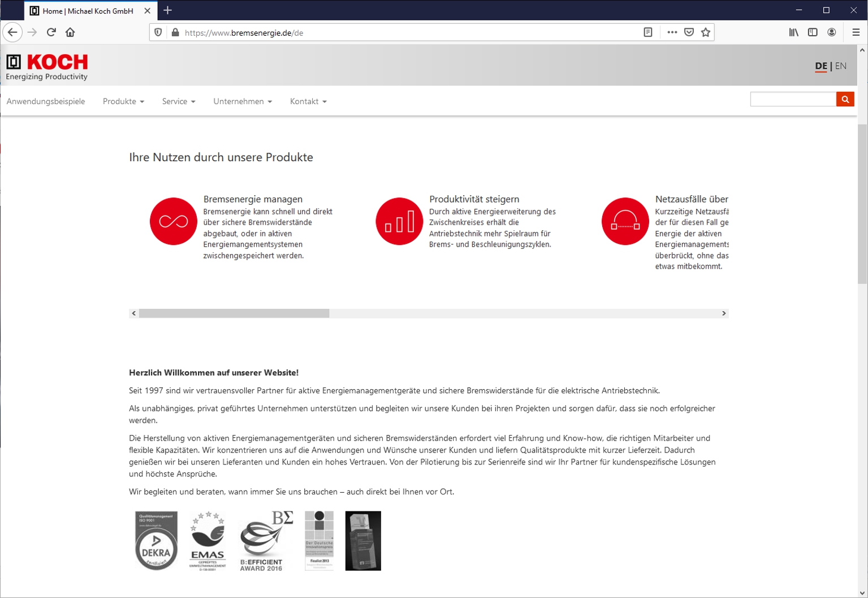The image size is (868, 598).
Task: Click the KOCH logo in the header
Action: pos(46,64)
